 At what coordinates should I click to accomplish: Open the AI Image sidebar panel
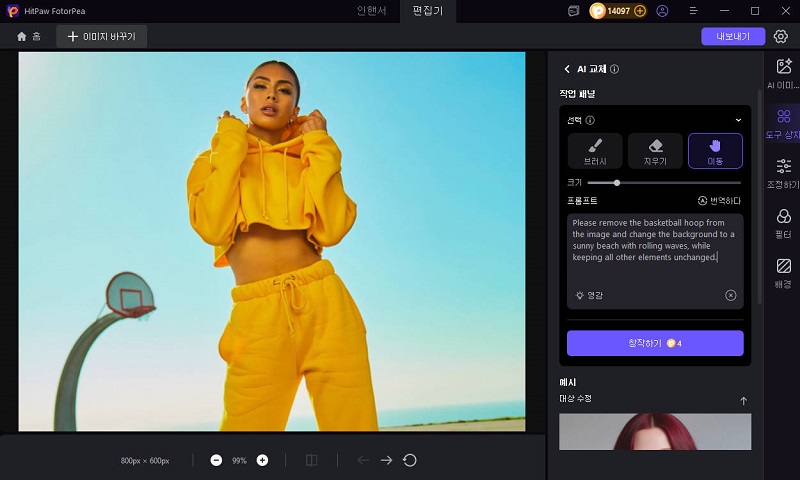coord(783,73)
